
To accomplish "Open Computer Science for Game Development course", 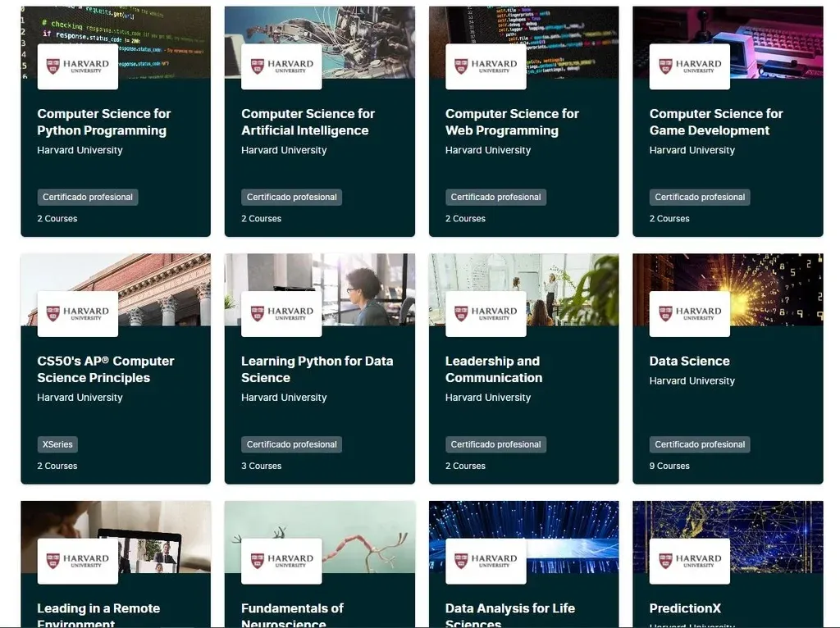I will [716, 122].
